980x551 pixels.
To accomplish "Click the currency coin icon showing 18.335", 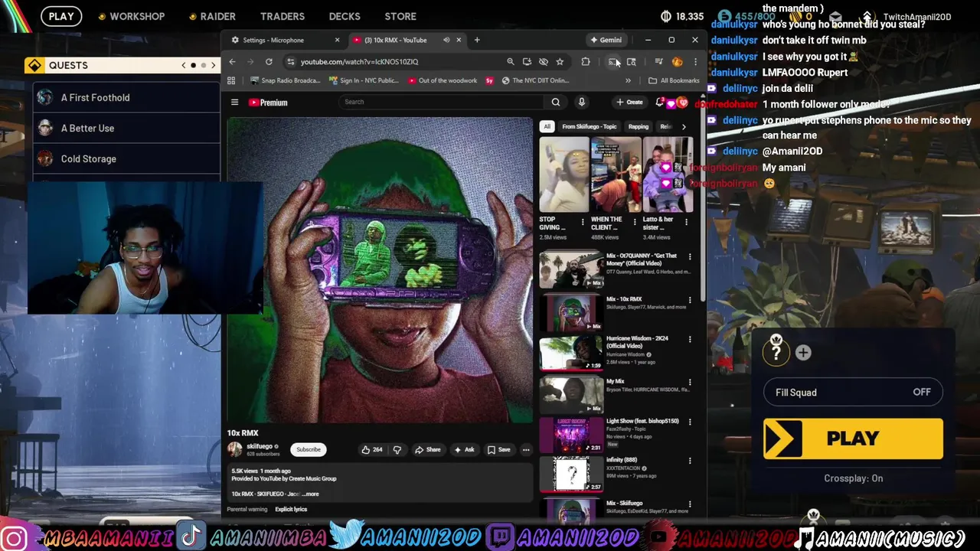I will click(x=666, y=16).
